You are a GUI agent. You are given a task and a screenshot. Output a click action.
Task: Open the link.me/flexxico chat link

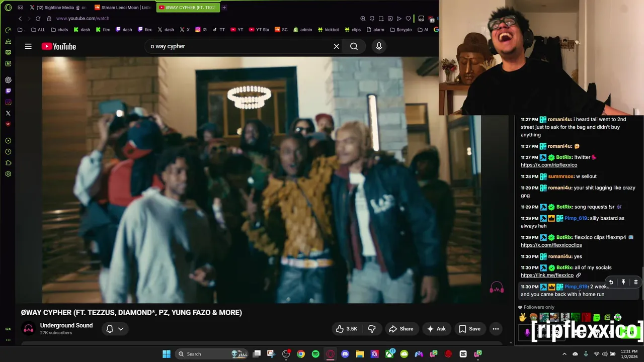(547, 275)
